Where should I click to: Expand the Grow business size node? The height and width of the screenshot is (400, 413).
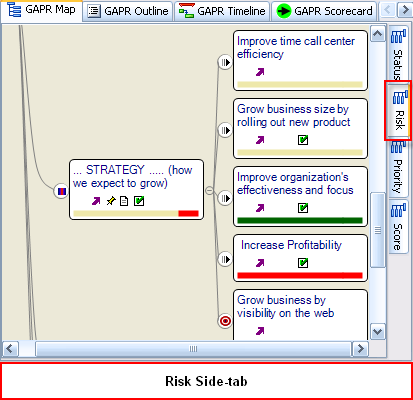[225, 130]
